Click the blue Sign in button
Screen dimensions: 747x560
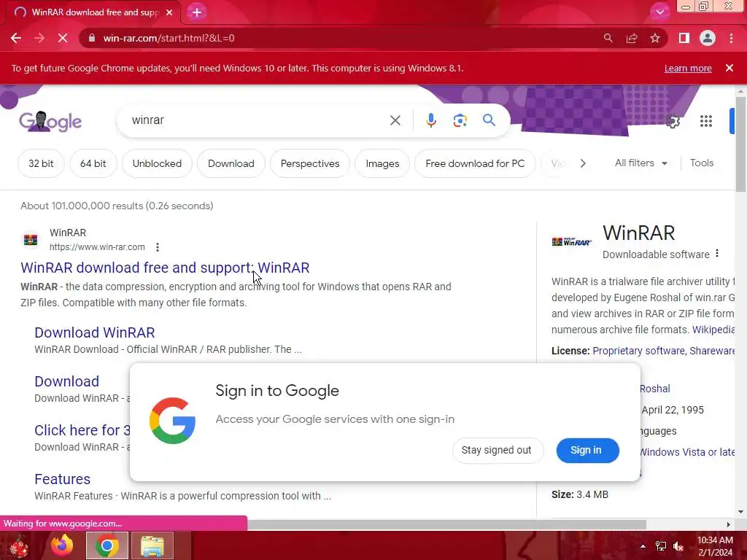tap(587, 450)
